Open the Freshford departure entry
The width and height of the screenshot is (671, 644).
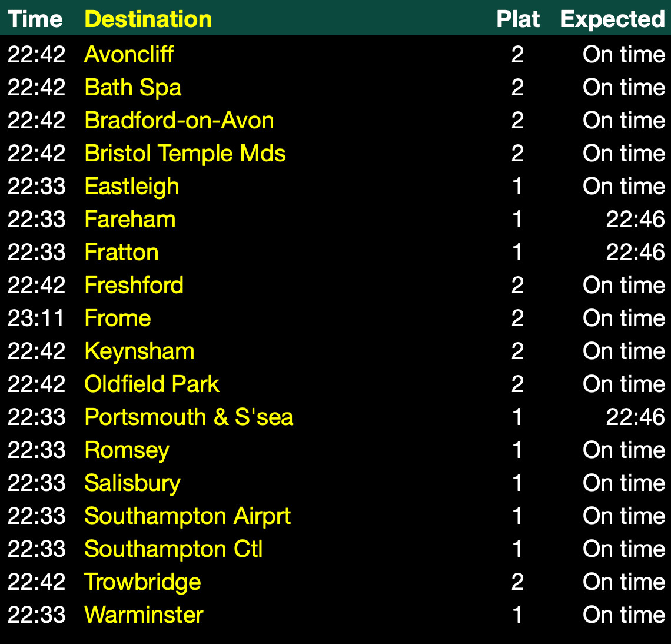134,286
